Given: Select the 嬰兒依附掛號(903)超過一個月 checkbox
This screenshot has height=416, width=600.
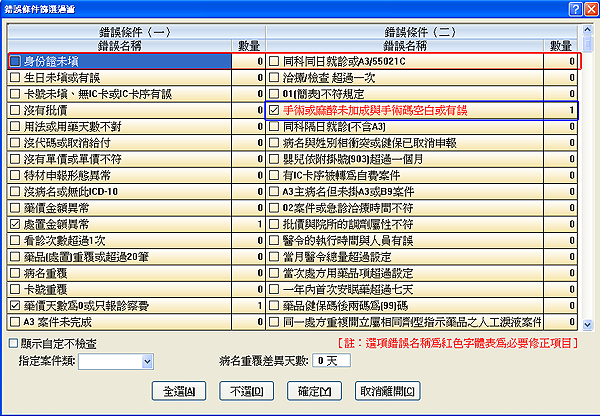Looking at the screenshot, I should click(x=275, y=159).
